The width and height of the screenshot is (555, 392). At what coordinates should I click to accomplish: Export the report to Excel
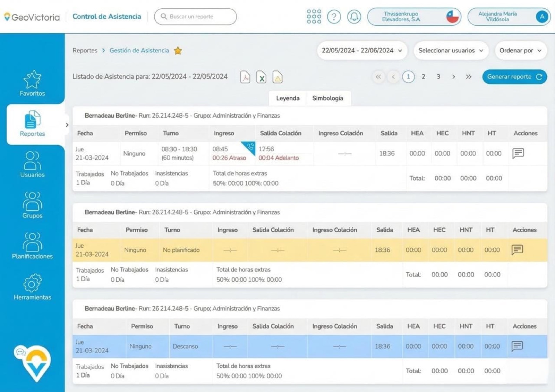tap(261, 77)
